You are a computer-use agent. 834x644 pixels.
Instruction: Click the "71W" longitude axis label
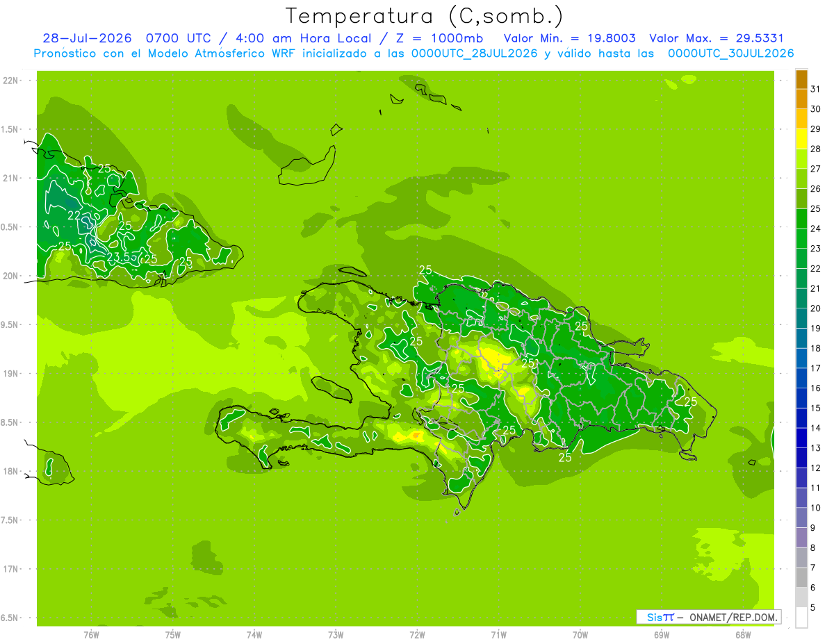498,634
